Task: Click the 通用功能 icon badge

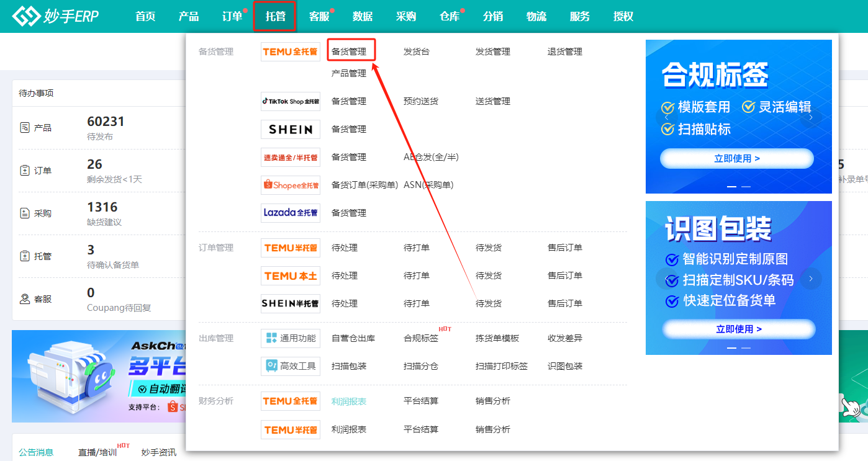Action: click(291, 338)
